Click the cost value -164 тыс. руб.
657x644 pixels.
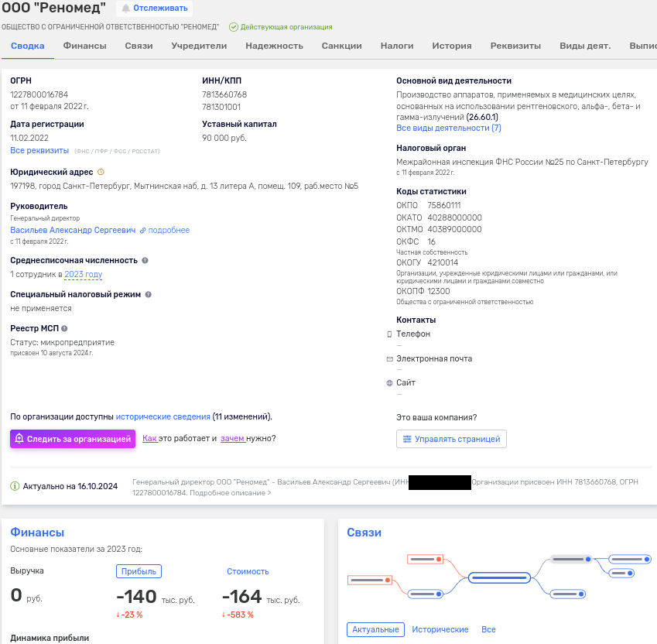261,597
